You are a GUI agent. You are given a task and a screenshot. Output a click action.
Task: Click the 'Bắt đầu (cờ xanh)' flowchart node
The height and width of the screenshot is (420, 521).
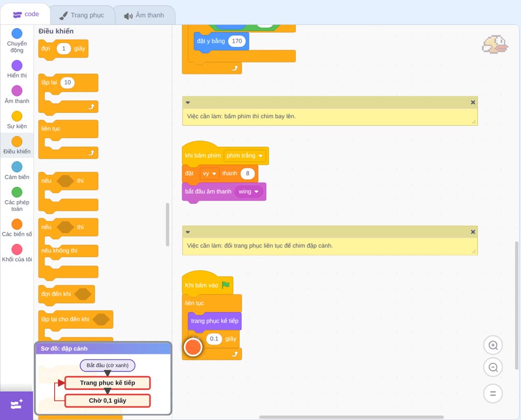(107, 365)
